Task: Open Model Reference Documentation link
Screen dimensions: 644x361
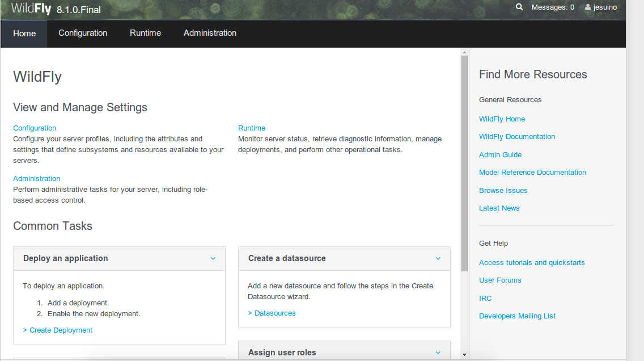Action: coord(532,173)
